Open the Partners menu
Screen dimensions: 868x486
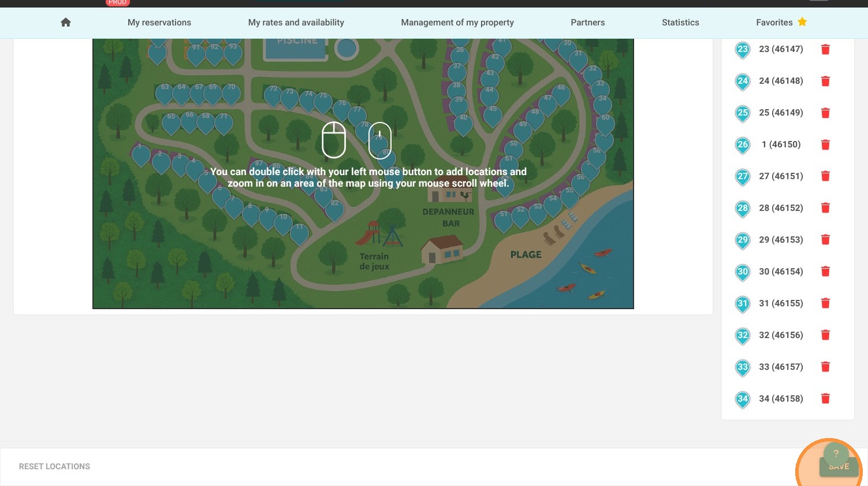[588, 23]
